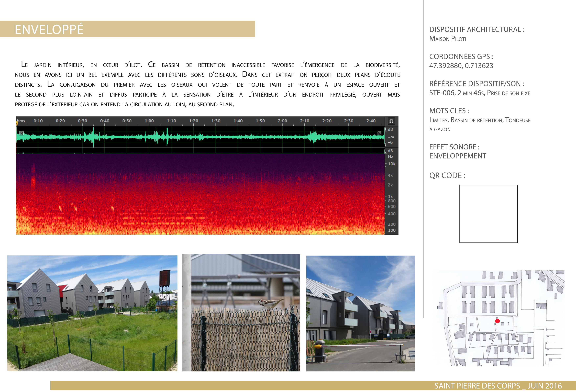Click the 'Hz' label on the frequency scale
The image size is (576, 392).
point(390,157)
